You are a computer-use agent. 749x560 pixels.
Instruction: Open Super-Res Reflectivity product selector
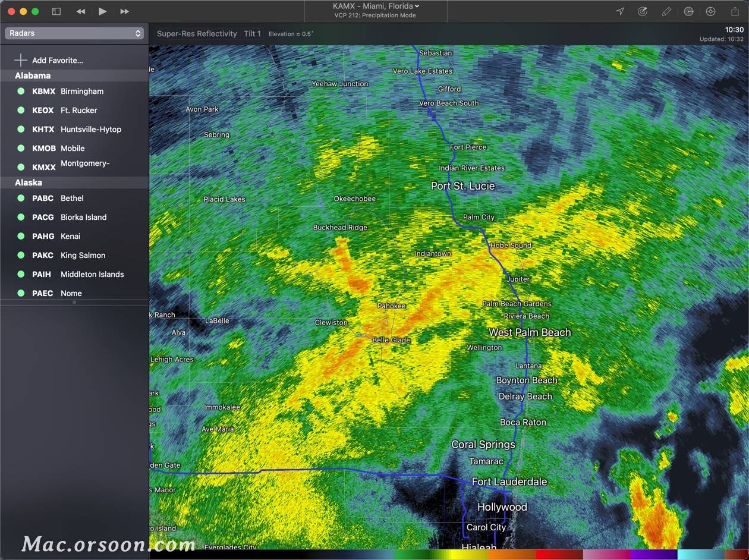click(197, 34)
